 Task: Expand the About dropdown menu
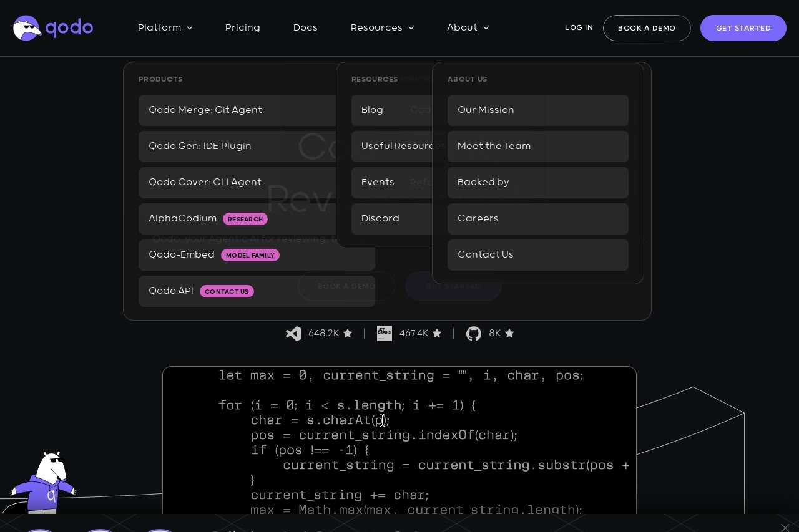pyautogui.click(x=468, y=28)
